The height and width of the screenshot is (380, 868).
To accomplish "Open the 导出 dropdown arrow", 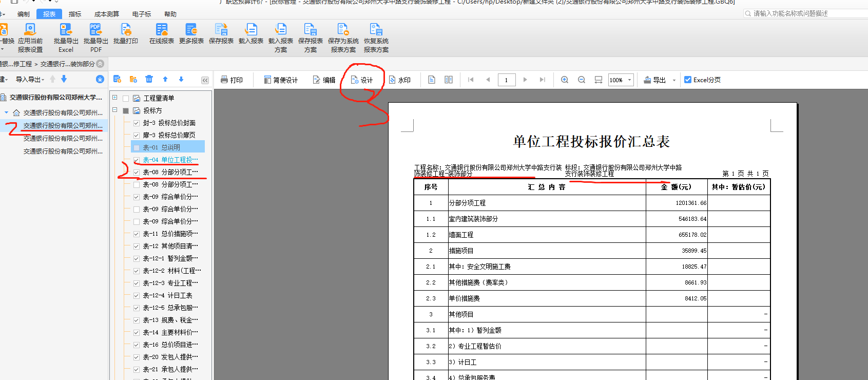I will point(674,80).
